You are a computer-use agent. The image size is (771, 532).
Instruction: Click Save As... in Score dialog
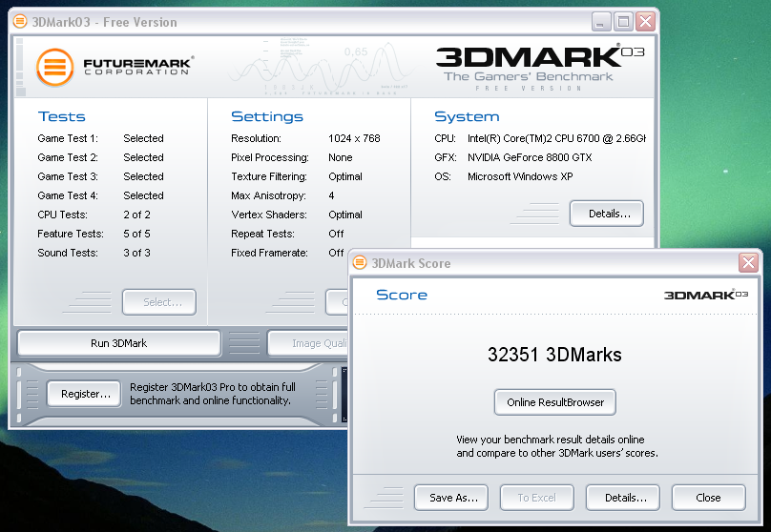(x=451, y=498)
